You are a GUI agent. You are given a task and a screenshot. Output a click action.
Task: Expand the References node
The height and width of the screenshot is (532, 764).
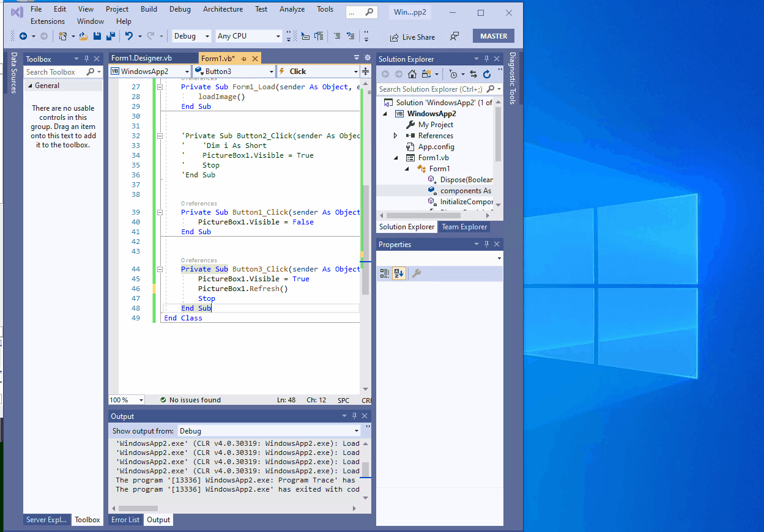tap(396, 136)
